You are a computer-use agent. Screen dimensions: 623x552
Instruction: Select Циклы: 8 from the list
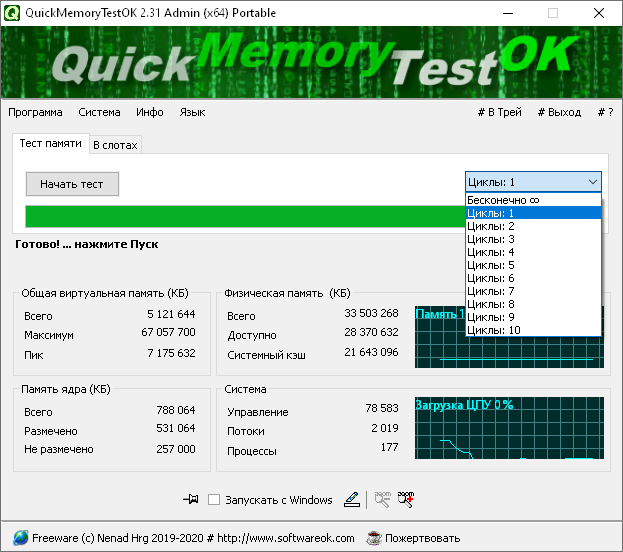533,304
